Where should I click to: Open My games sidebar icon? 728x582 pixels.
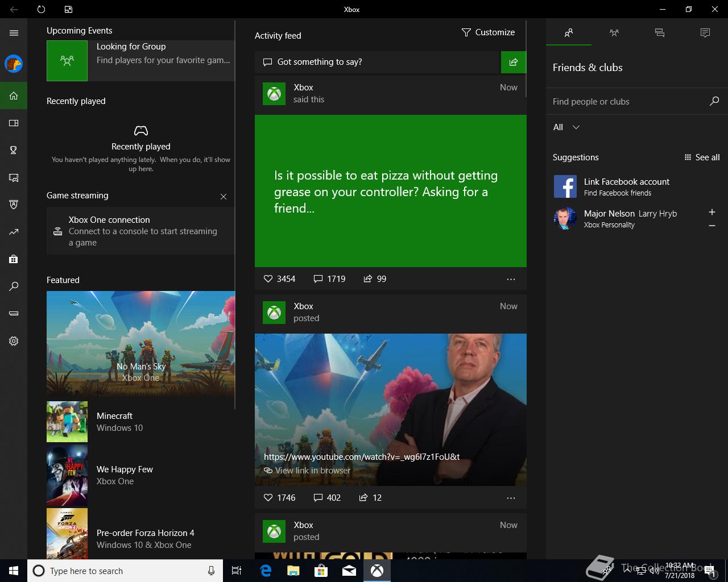[14, 123]
